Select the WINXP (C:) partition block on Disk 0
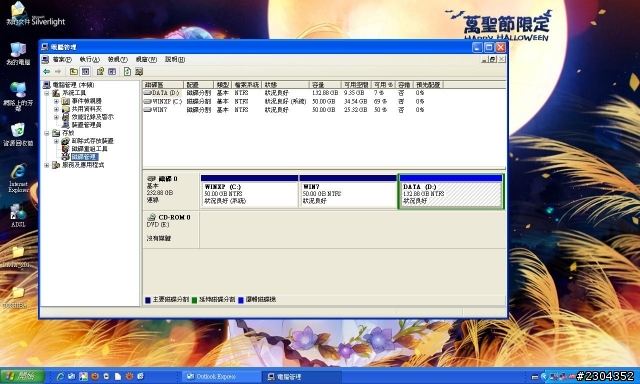 [249, 192]
